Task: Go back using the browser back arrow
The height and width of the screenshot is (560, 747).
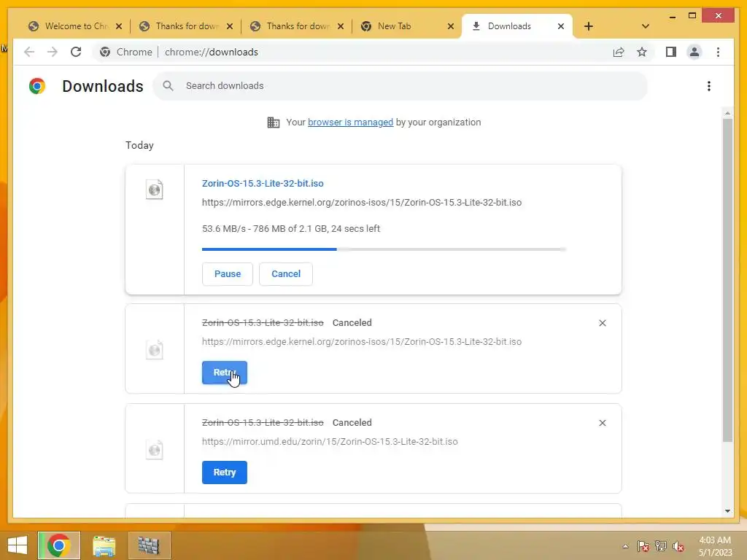Action: 29,52
